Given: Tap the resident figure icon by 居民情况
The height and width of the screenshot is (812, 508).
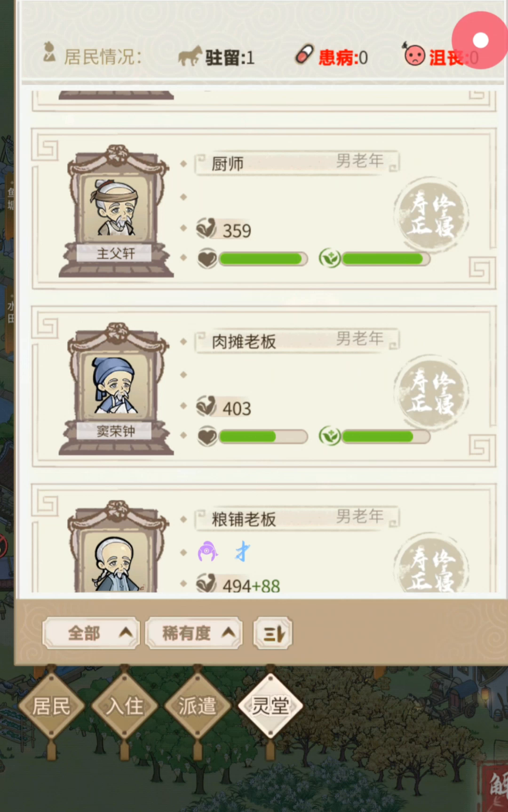Looking at the screenshot, I should tap(48, 52).
